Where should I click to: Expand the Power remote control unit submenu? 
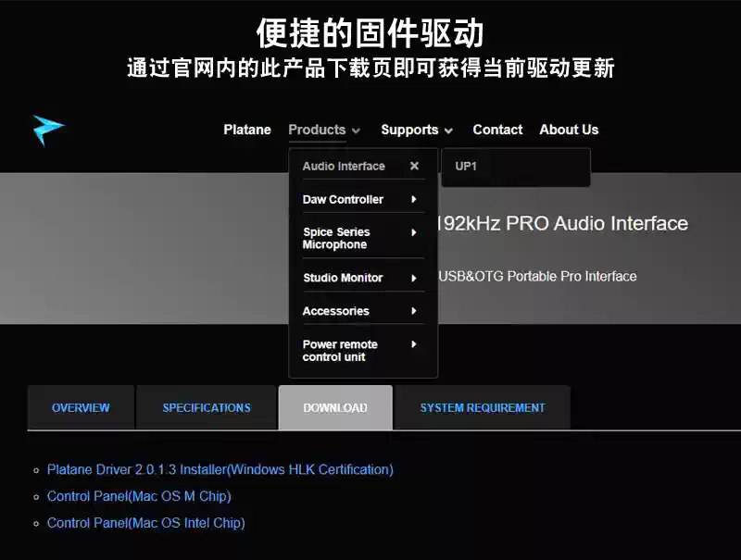tap(414, 350)
